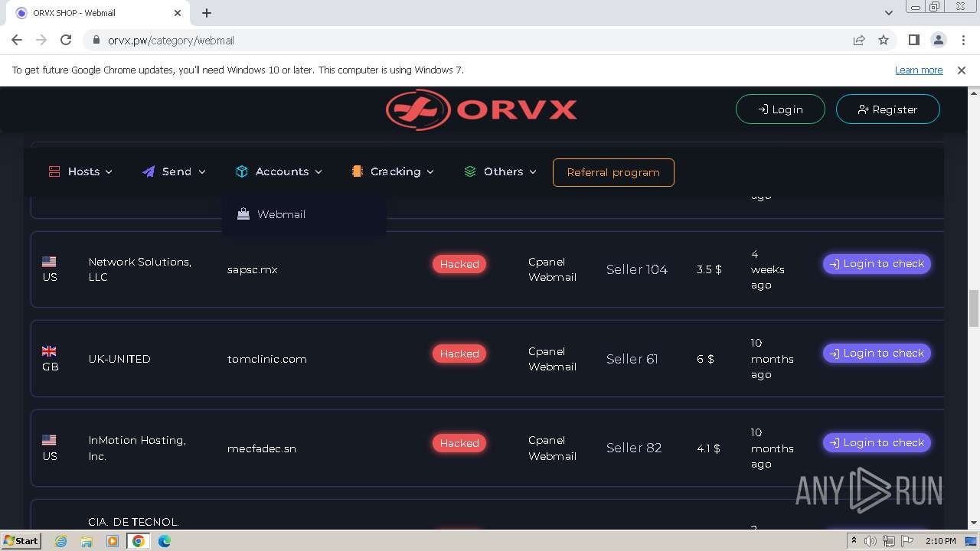Screen dimensions: 980x551
Task: Click Seller 104 text
Action: pos(637,269)
